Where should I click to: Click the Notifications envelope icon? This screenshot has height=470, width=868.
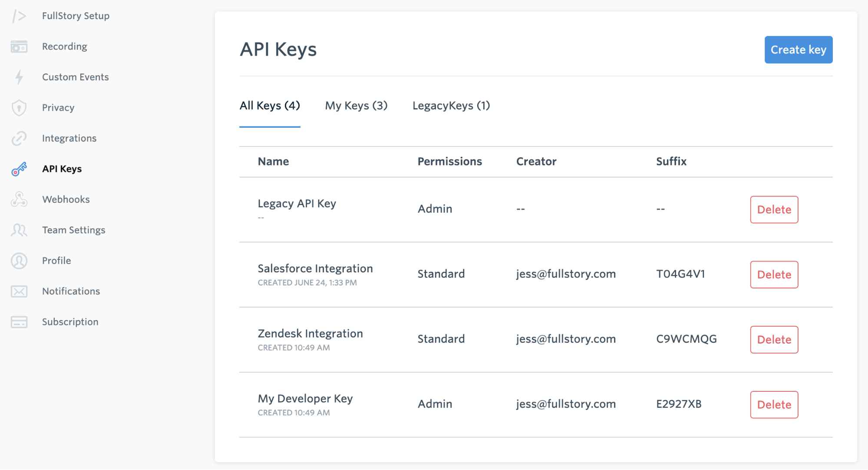(19, 291)
